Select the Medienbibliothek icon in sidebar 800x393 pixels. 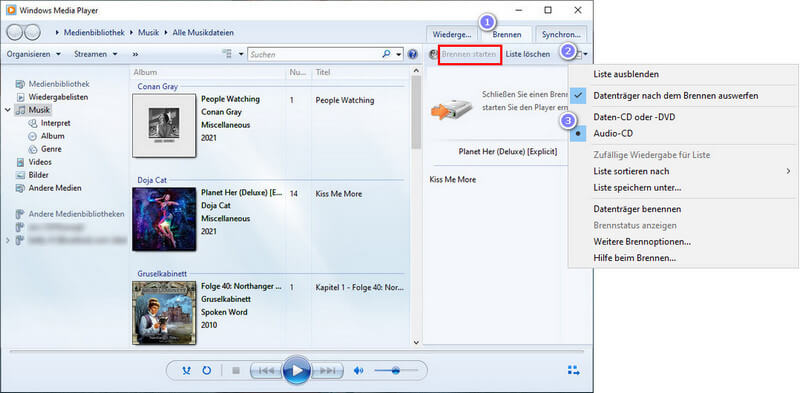coord(20,84)
